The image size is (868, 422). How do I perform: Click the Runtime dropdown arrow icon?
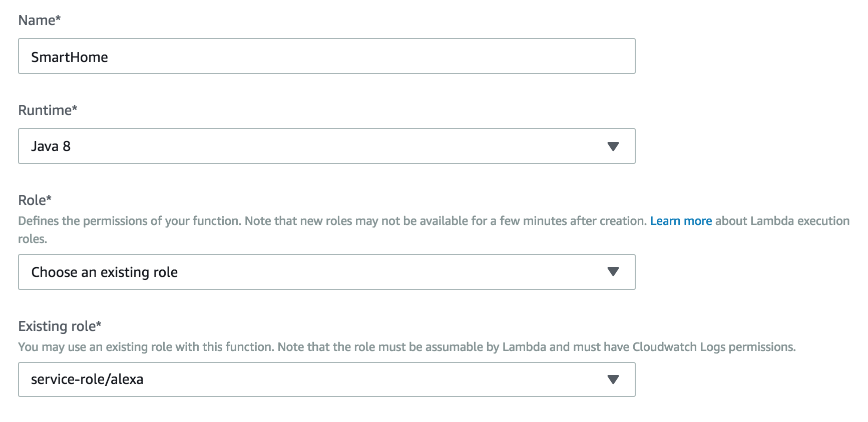point(613,146)
